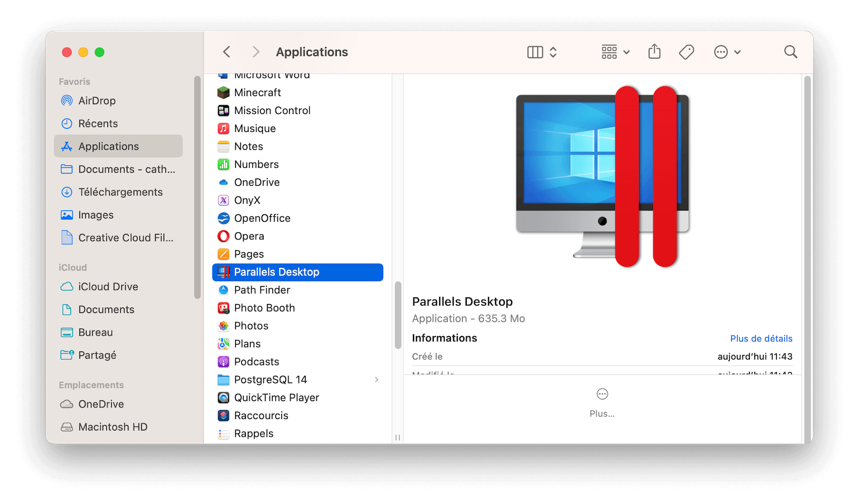Click the Parallels Desktop preview image
The height and width of the screenshot is (504, 859).
602,177
